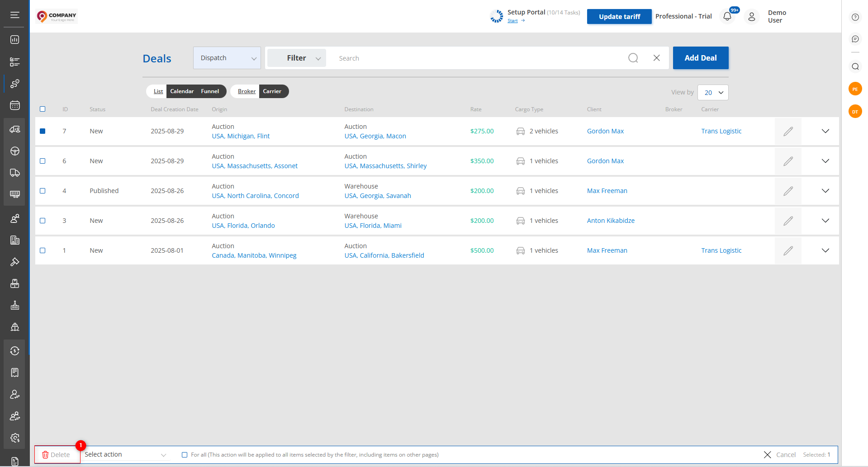Click the user profile avatar icon
The image size is (868, 467).
coord(752,17)
